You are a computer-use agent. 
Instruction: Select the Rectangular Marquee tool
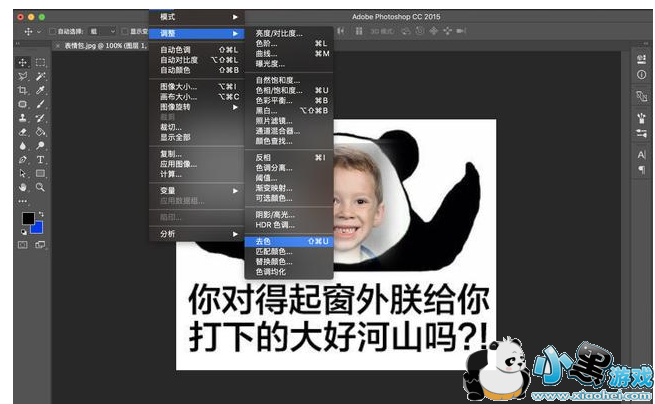tap(40, 63)
